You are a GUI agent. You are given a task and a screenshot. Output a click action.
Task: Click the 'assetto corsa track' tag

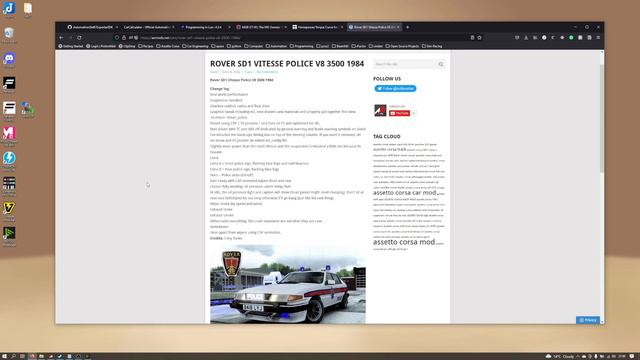[389, 150]
